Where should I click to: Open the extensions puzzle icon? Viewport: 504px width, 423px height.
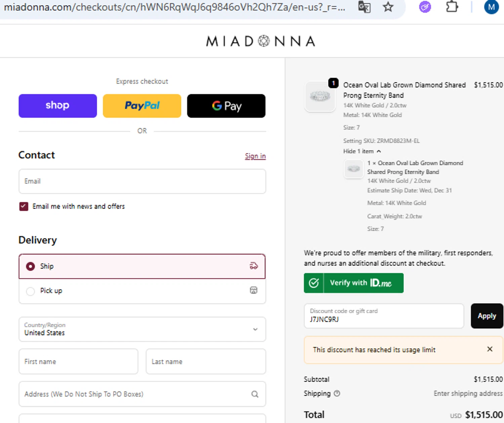tap(452, 7)
